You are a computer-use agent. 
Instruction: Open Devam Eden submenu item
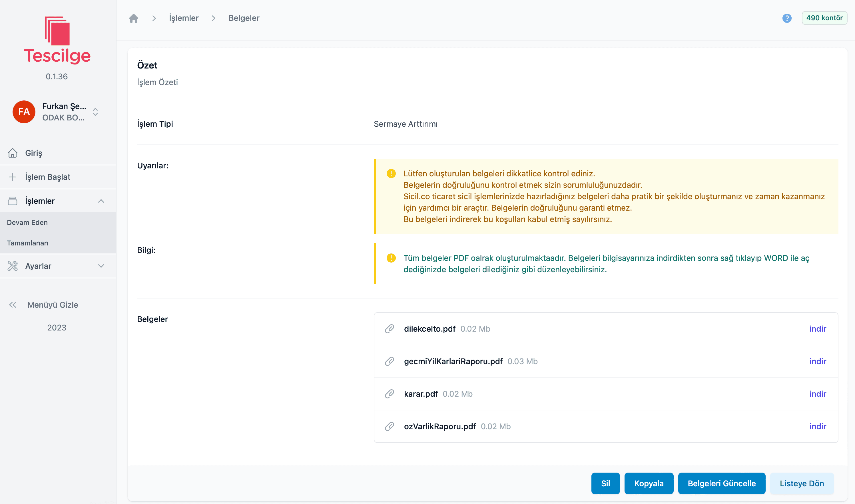point(27,222)
